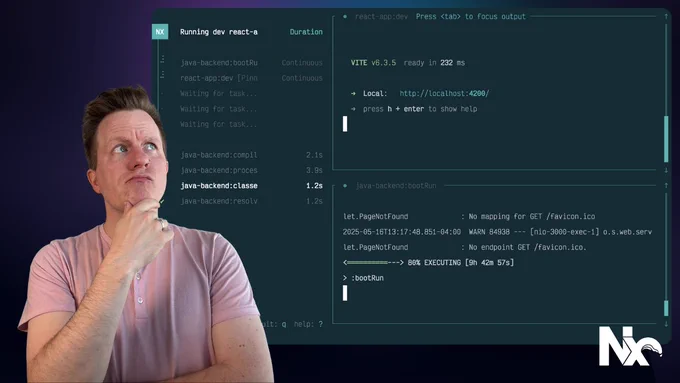Click 'No endpoint GET /favicon.ico.' log text
The image size is (680, 383).
pos(527,247)
